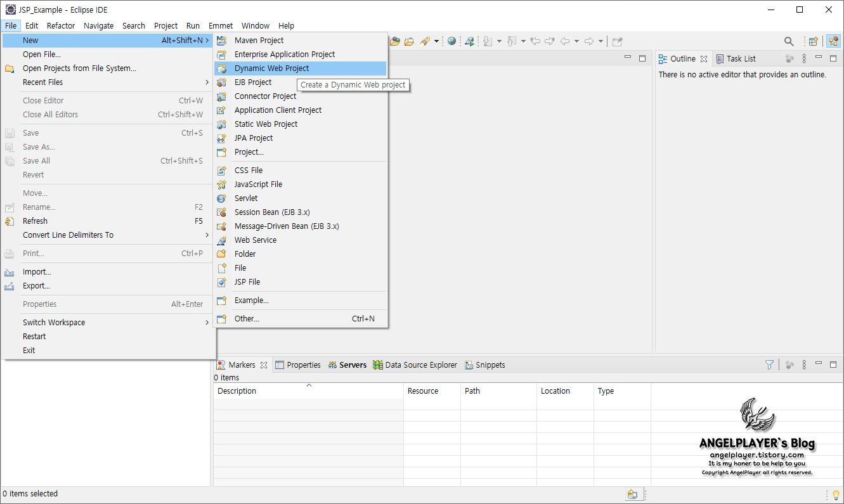Open the Markers view three-dot menu
Viewport: 844px width, 504px height.
(804, 365)
